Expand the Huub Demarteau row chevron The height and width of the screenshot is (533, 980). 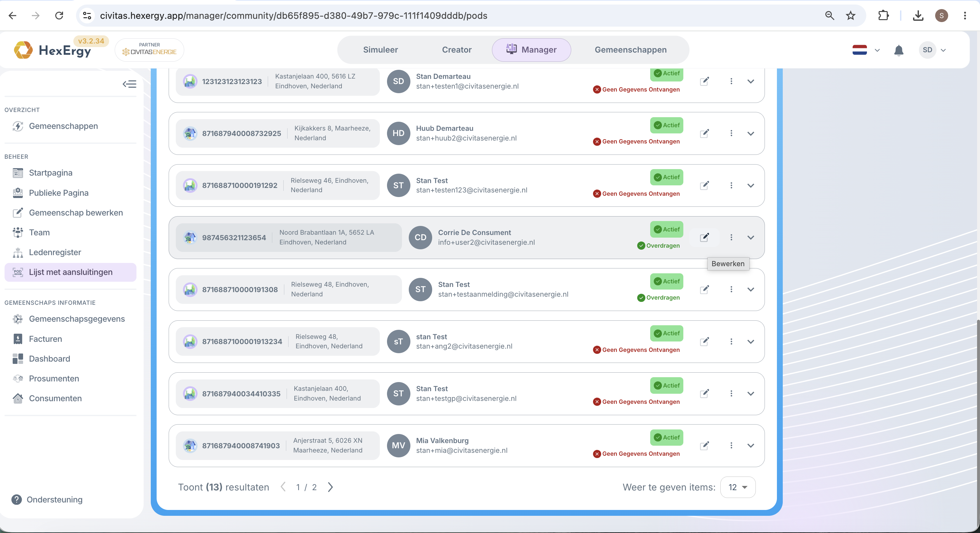point(750,133)
